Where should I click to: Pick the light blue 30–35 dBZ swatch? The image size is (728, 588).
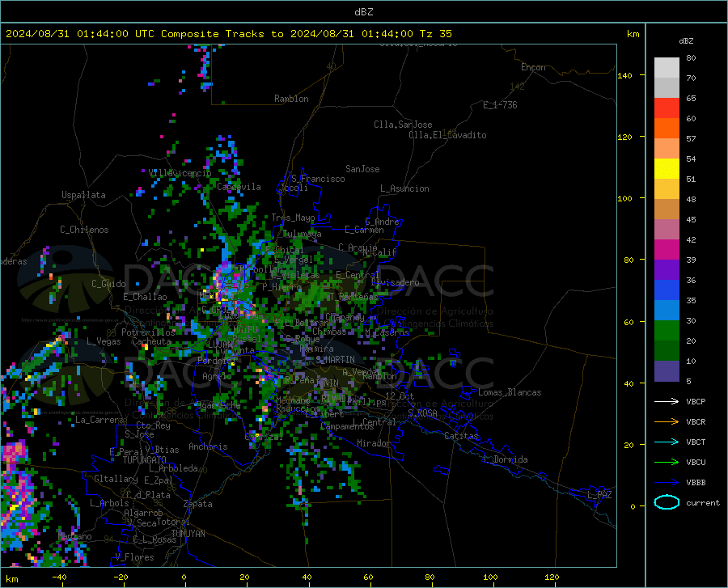[x=667, y=311]
